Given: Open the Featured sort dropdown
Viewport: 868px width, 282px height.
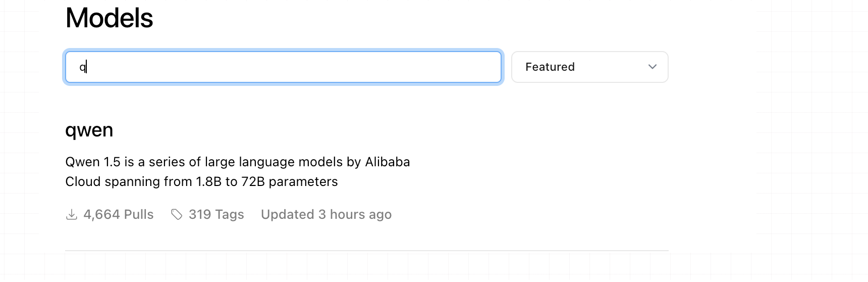Looking at the screenshot, I should click(x=590, y=67).
